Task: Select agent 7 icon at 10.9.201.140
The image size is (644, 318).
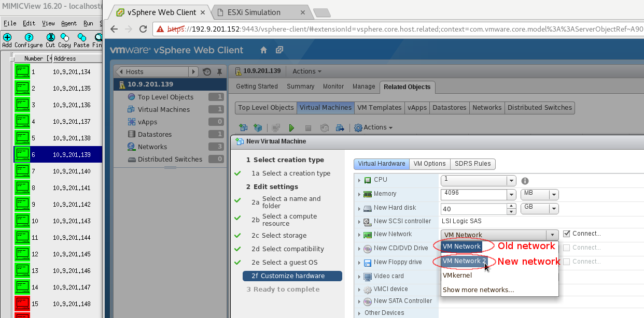Action: point(22,171)
